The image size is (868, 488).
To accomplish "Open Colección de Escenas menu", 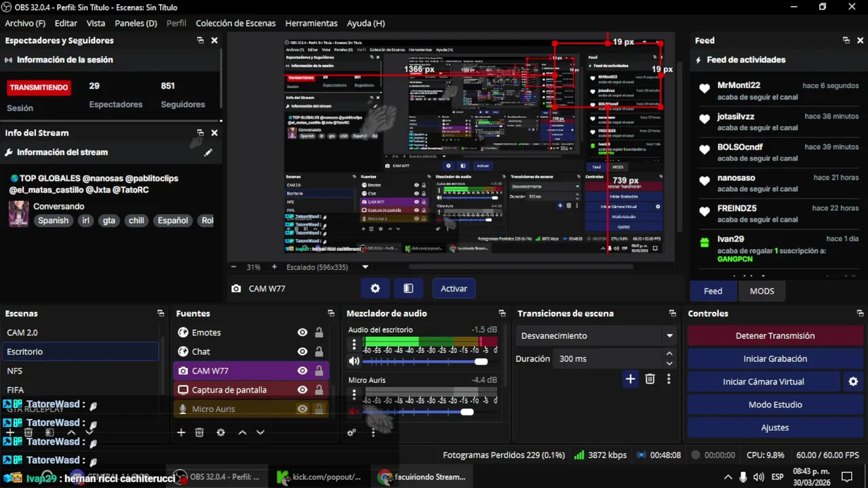I will pos(235,23).
